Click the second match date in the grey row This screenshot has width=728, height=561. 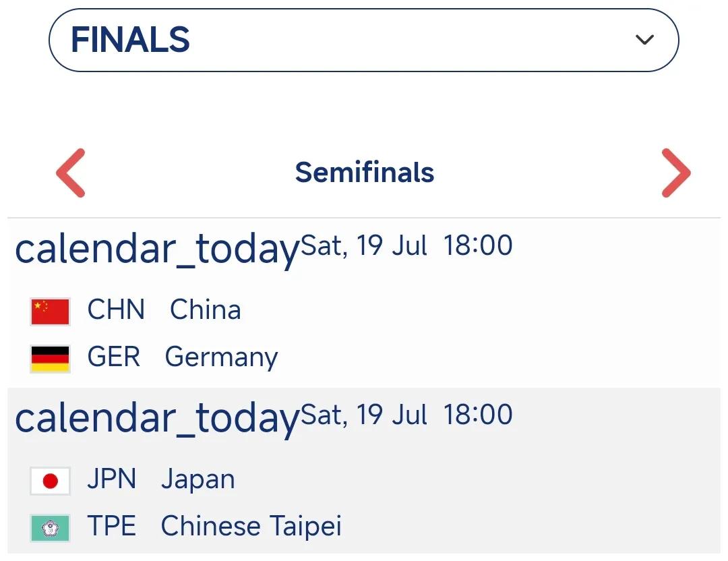(406, 415)
